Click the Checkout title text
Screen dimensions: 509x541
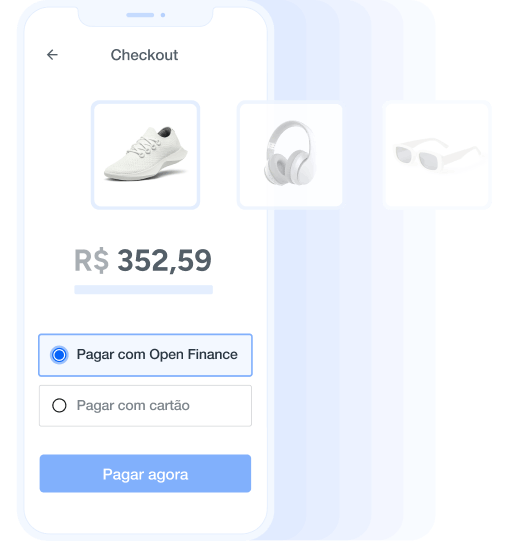[144, 55]
